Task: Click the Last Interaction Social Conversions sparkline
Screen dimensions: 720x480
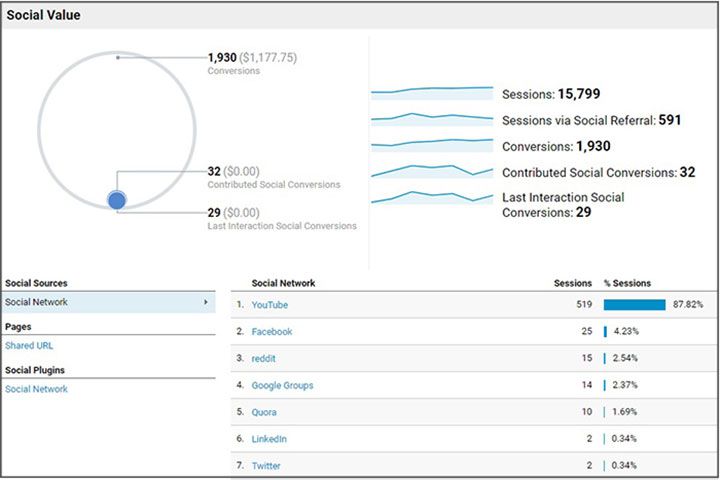Action: coord(432,197)
